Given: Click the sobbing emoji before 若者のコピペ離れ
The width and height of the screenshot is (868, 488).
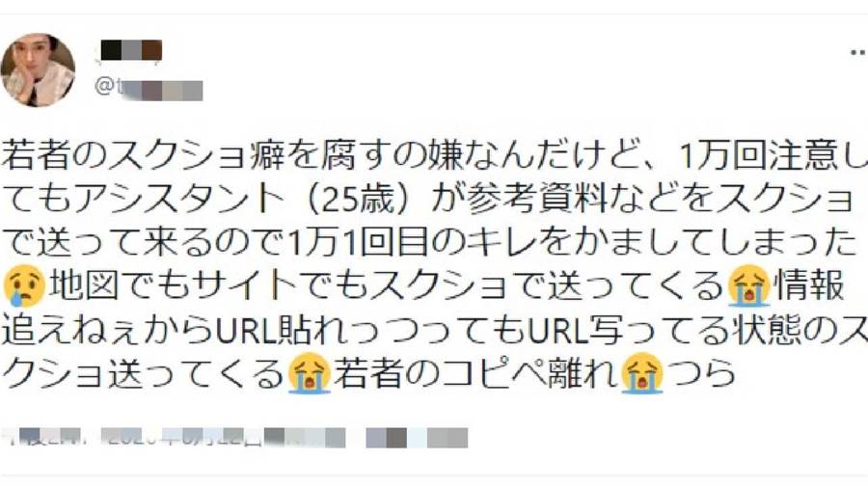Looking at the screenshot, I should pyautogui.click(x=309, y=373).
